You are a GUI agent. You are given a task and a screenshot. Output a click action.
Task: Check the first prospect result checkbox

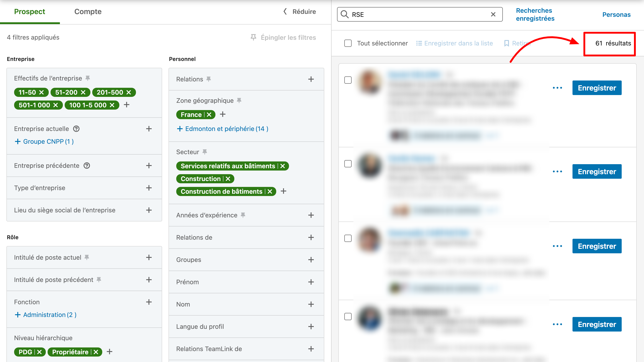click(x=348, y=80)
